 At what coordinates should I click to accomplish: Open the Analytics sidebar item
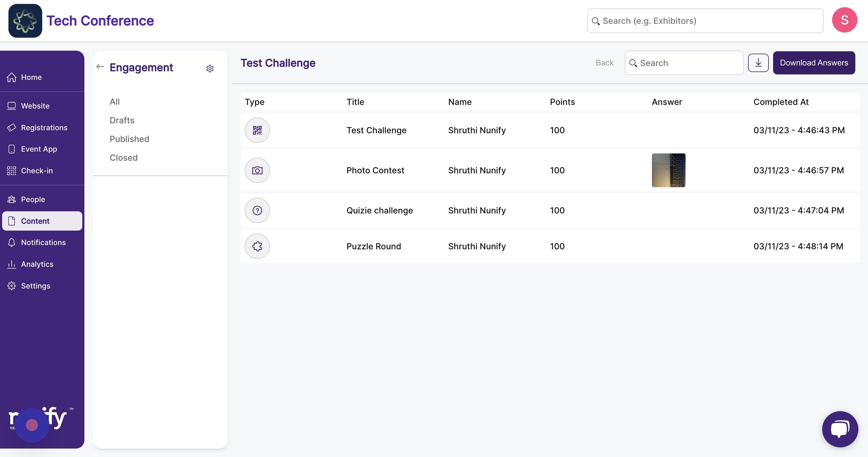coord(37,264)
